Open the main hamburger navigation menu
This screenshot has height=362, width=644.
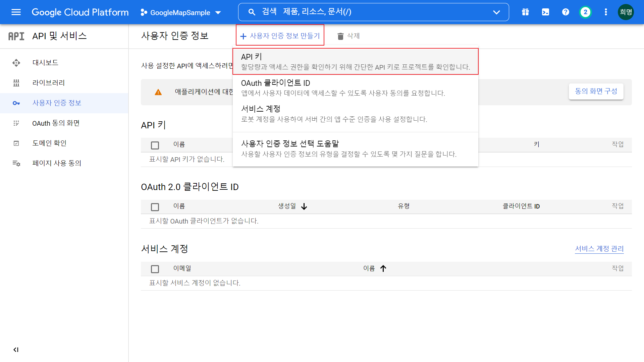(16, 12)
